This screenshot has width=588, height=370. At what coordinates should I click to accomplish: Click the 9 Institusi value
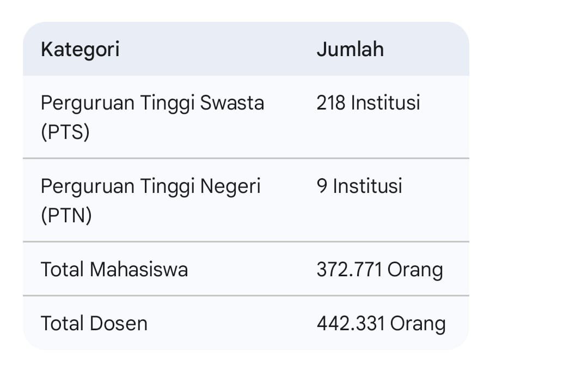coord(359,186)
